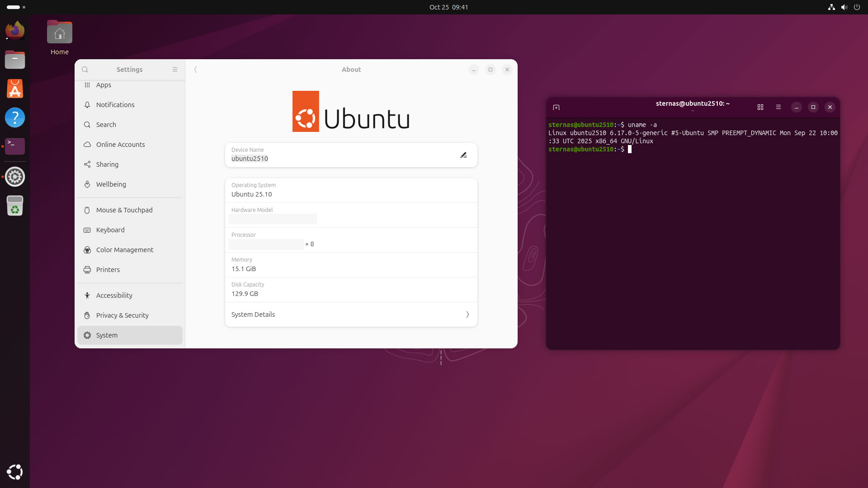This screenshot has height=488, width=868.
Task: Open the clock calendar in top bar
Action: [448, 7]
